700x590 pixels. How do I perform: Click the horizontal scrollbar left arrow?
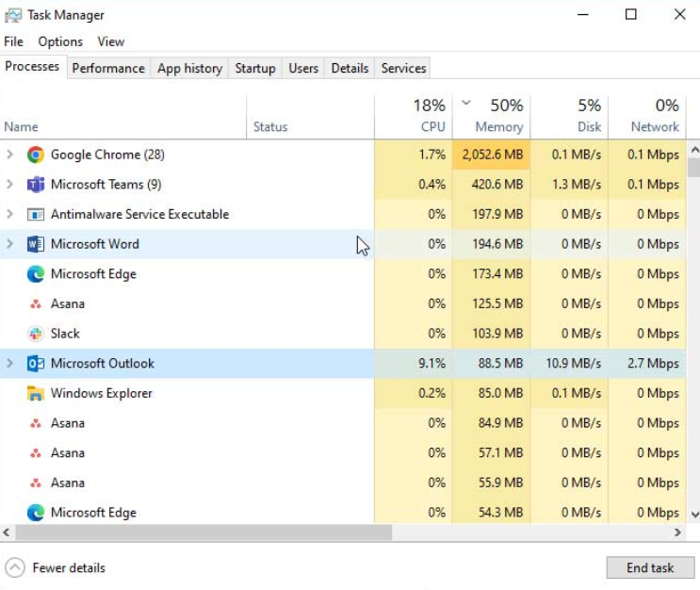point(7,533)
